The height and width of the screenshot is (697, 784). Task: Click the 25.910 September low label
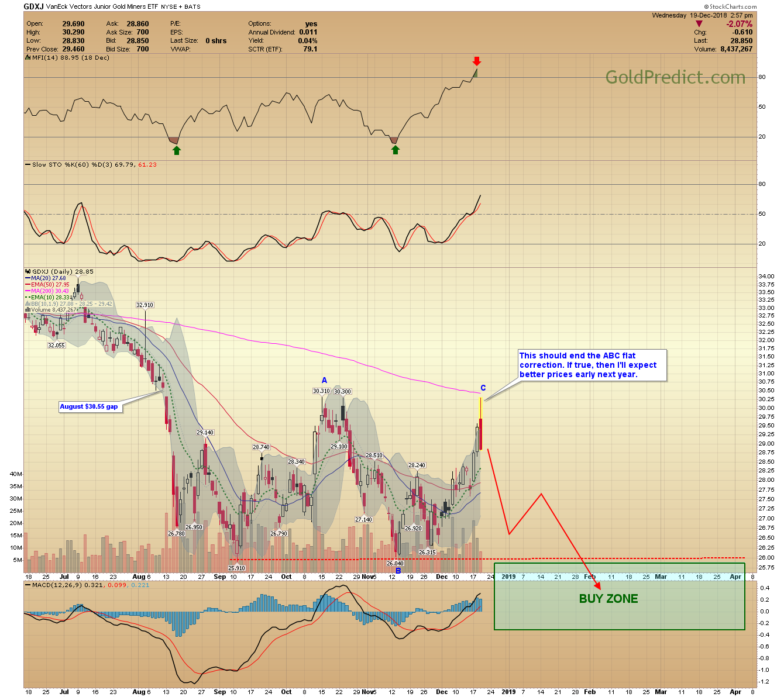tap(236, 568)
